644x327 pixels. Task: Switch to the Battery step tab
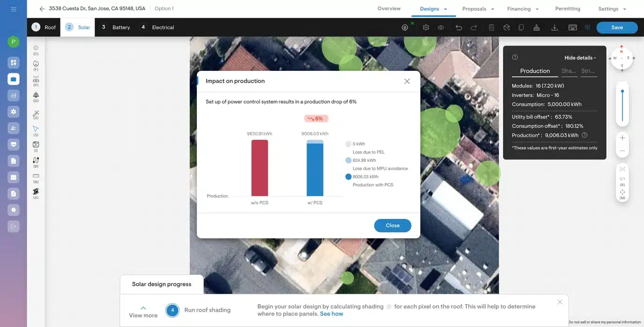(115, 28)
